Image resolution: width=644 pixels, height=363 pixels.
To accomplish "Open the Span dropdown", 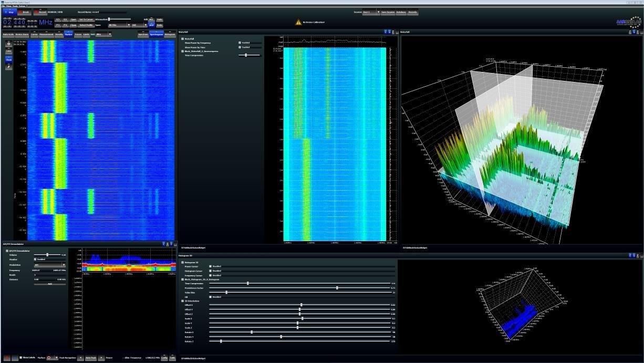I will click(x=119, y=25).
